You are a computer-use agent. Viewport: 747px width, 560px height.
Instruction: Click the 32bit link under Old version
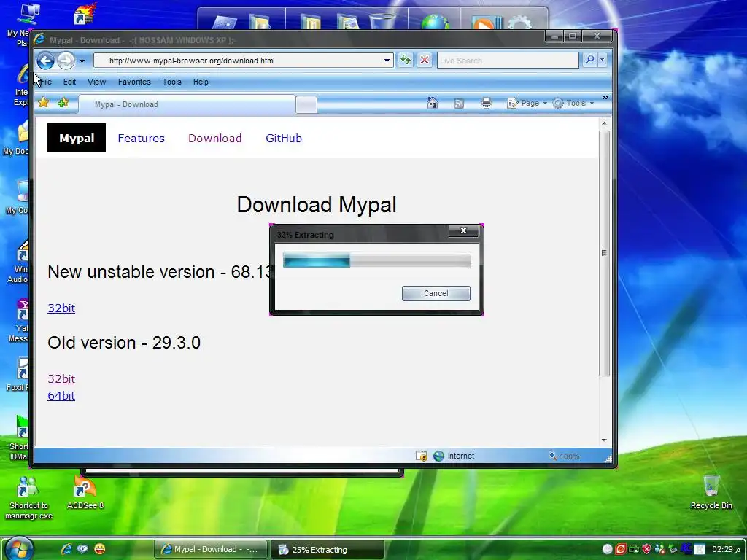point(61,379)
